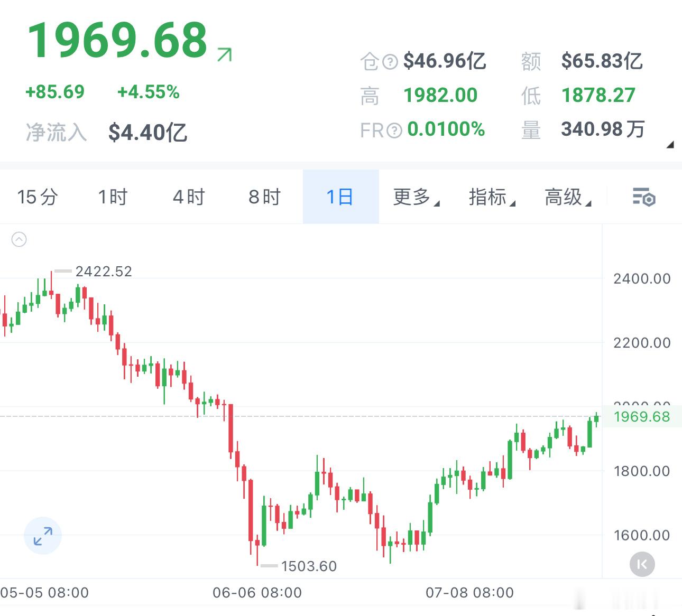Click the 07-08 08:00 date label
Viewport: 682px width, 616px height.
pos(470,593)
